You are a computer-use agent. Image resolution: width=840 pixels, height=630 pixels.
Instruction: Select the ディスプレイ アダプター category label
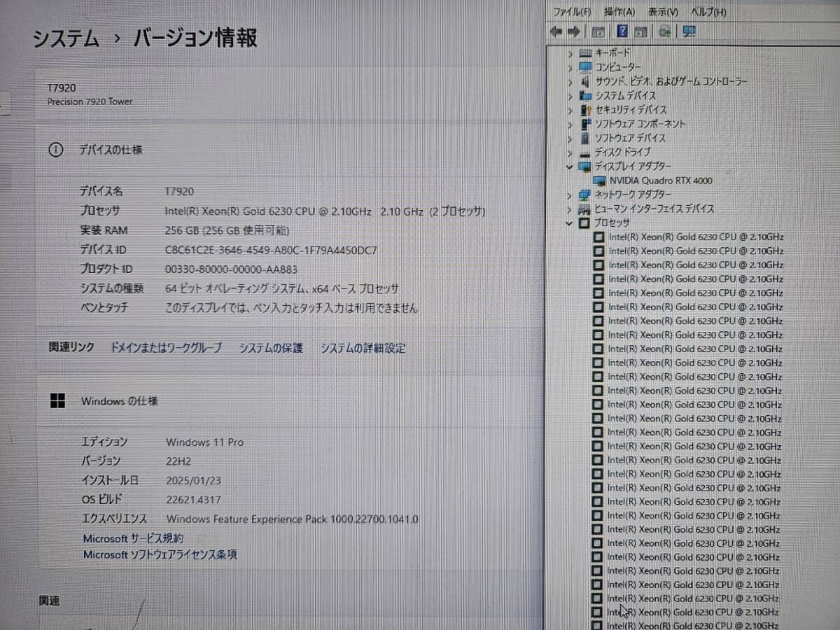coord(633,166)
